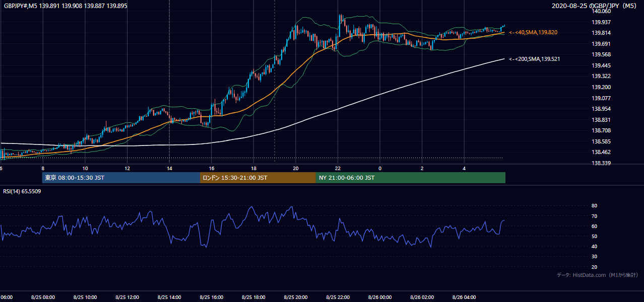Click the 8/25 18:00 time label

pos(253,297)
